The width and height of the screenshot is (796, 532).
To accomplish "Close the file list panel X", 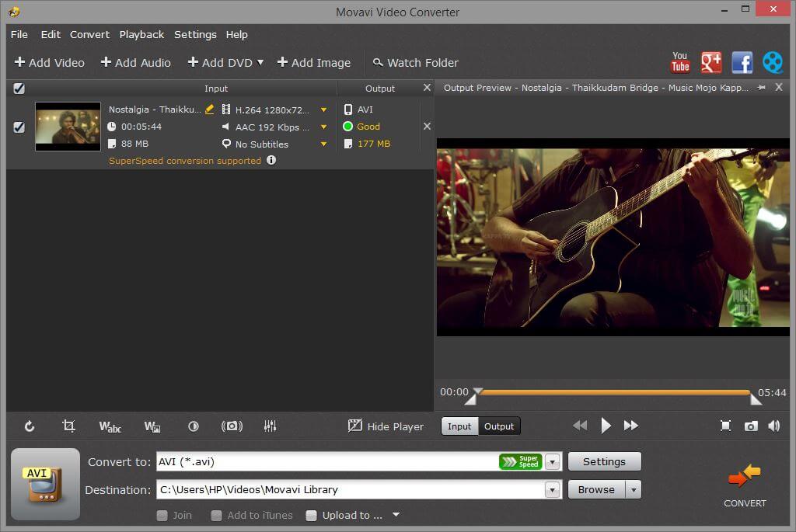I will 427,88.
